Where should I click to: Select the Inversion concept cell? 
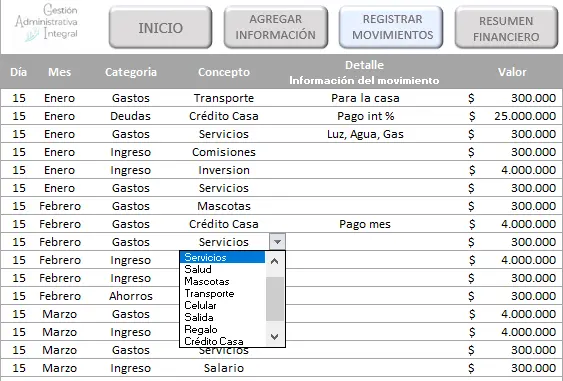[x=224, y=170]
